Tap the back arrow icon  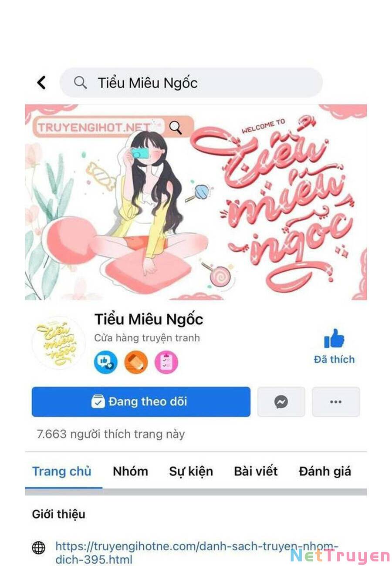(41, 82)
